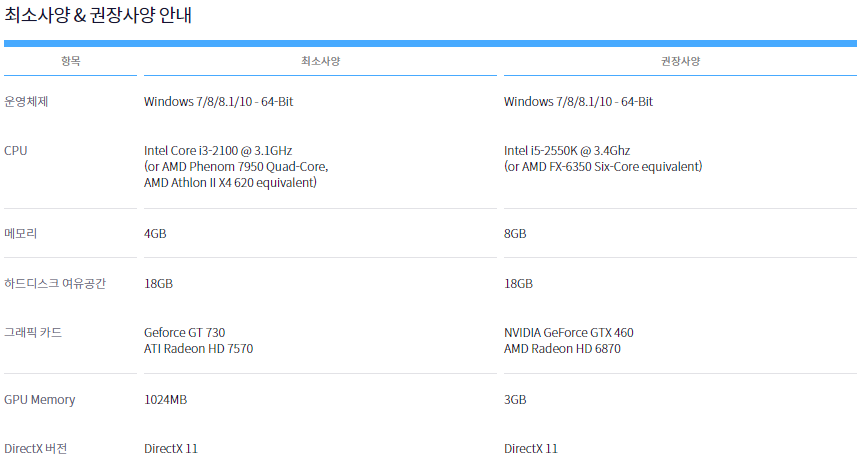Click the AMD Phenom 7950 Quad-Core line
The image size is (860, 464).
[236, 166]
